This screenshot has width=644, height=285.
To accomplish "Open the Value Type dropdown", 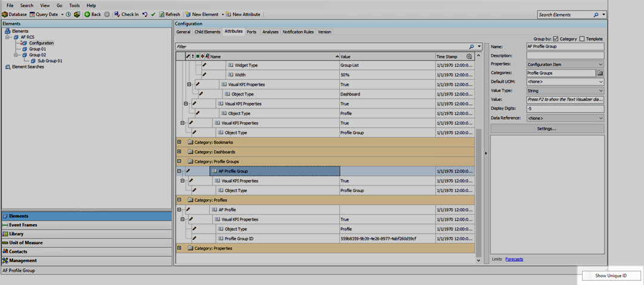I will [600, 91].
